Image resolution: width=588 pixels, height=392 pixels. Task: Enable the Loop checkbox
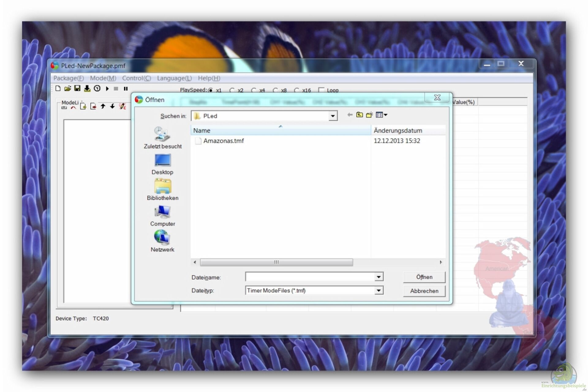click(x=321, y=90)
